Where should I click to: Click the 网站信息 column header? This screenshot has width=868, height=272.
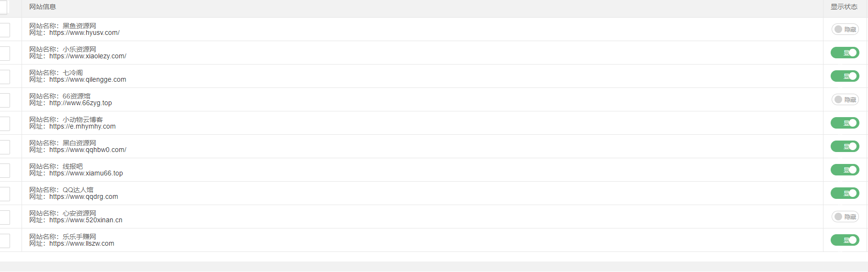coord(43,7)
